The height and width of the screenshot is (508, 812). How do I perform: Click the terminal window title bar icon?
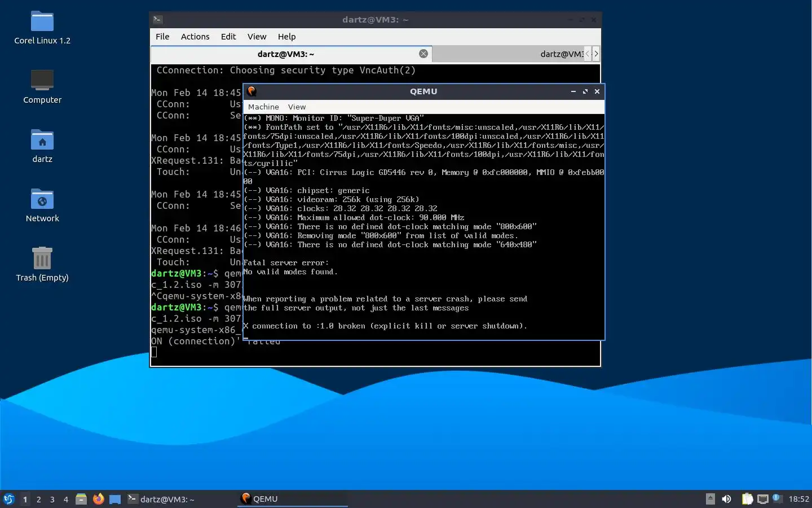(158, 20)
